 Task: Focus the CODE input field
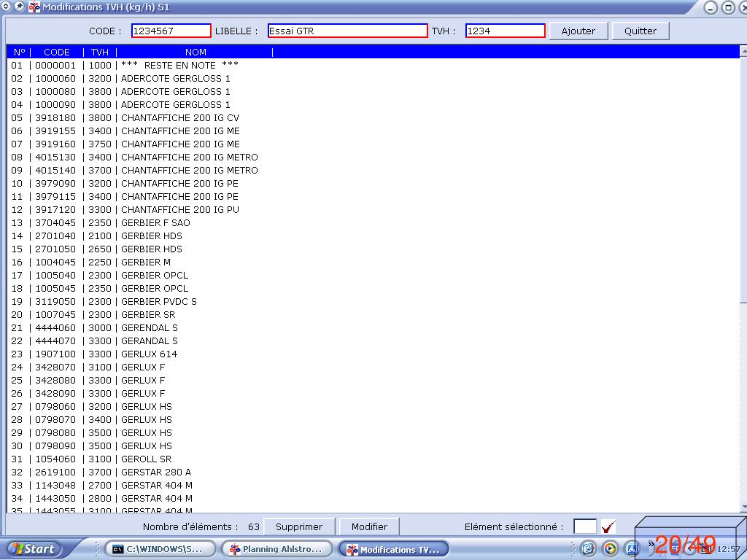(x=171, y=31)
